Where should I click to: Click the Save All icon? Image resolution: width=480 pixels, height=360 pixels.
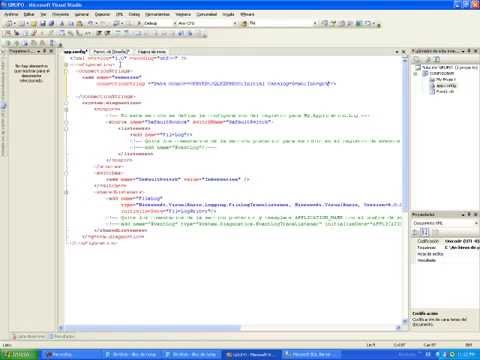(51, 23)
